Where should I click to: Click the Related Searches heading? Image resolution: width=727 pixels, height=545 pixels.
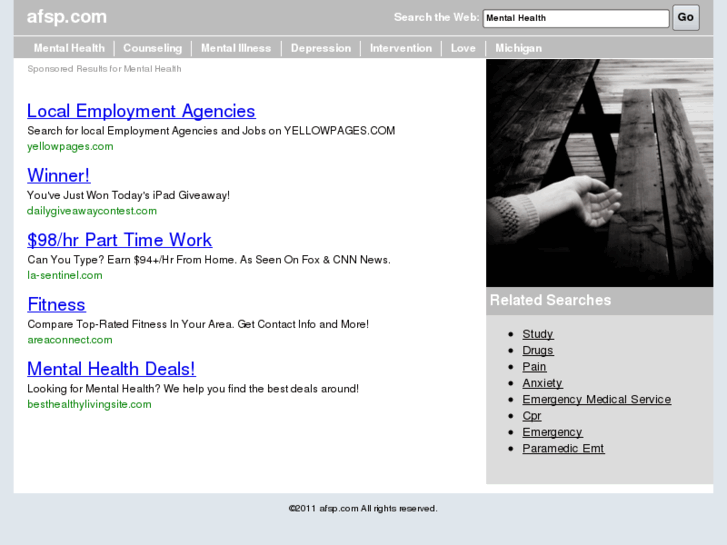pyautogui.click(x=550, y=300)
